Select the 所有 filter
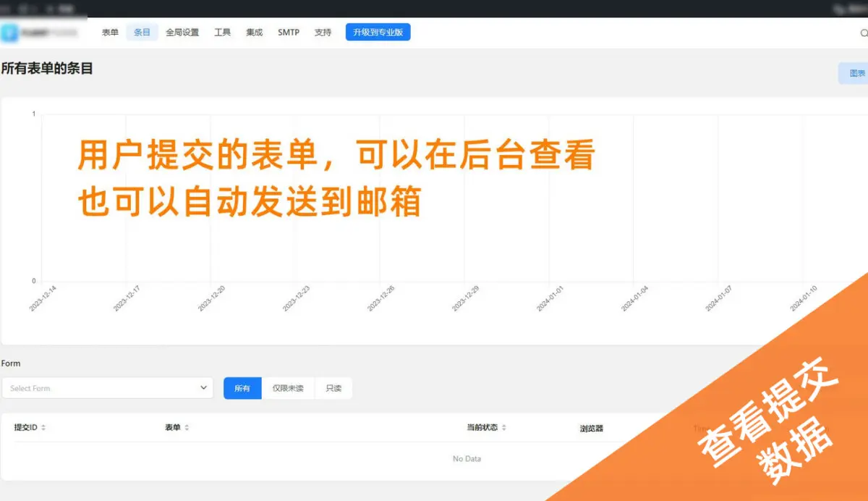 click(x=242, y=388)
